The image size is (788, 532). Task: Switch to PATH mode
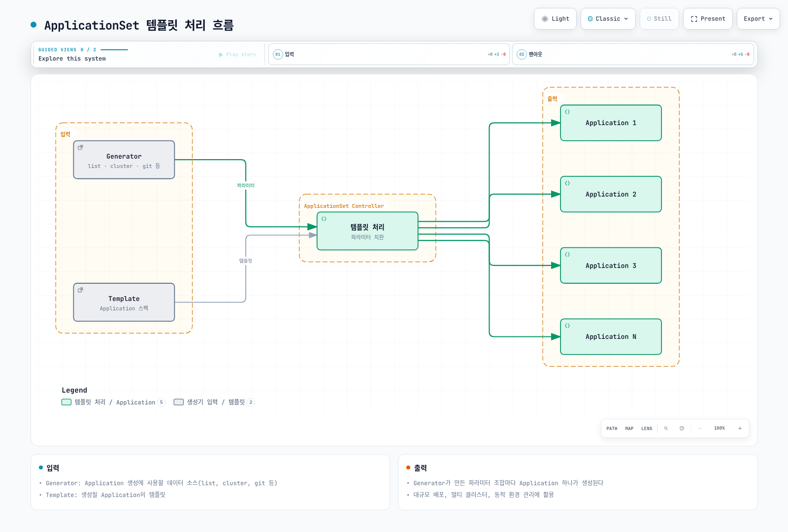tap(612, 429)
